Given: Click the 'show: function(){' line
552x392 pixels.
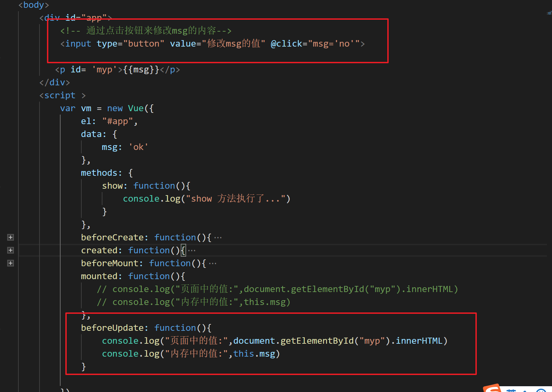Looking at the screenshot, I should [x=146, y=186].
